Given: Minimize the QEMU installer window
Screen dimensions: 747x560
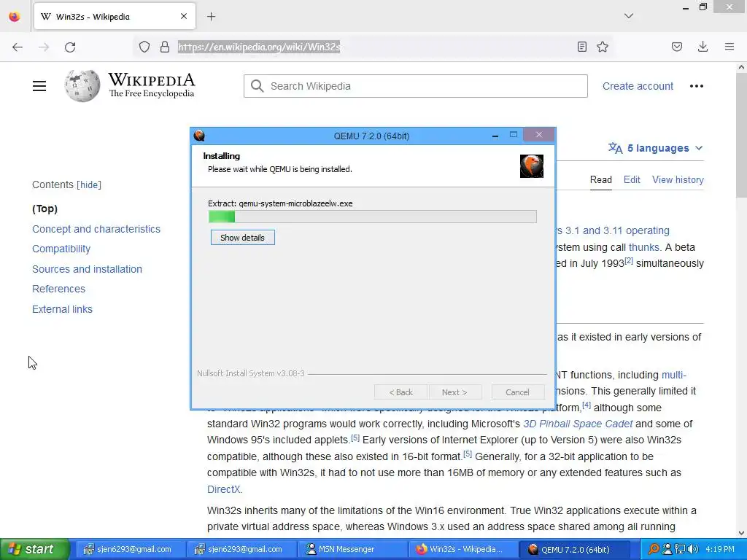Looking at the screenshot, I should click(495, 136).
